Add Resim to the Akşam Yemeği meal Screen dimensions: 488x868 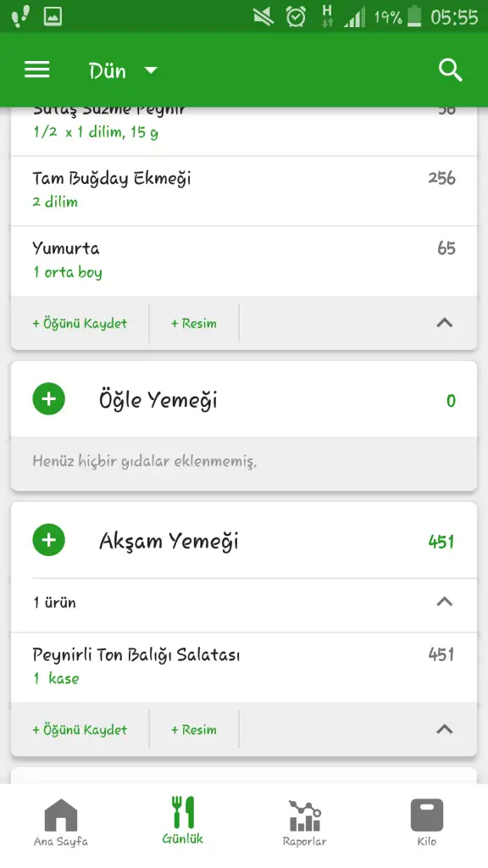point(194,730)
